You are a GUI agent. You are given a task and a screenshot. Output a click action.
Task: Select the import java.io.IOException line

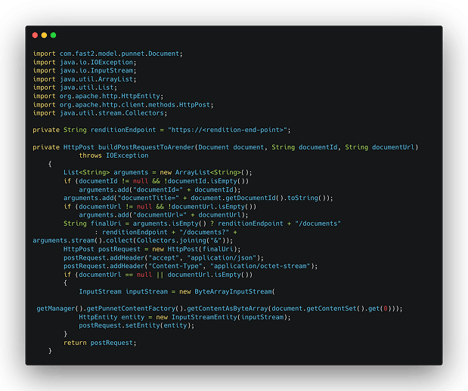(85, 62)
